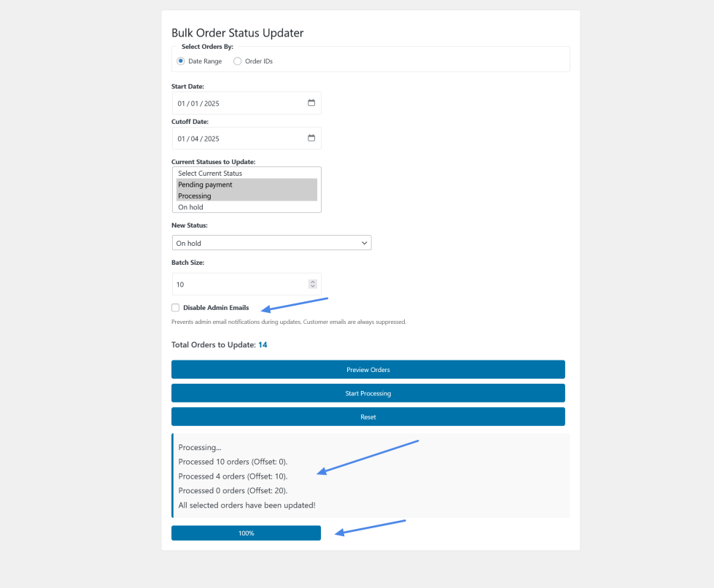Hit the Reset button
The image size is (714, 588).
click(x=368, y=417)
